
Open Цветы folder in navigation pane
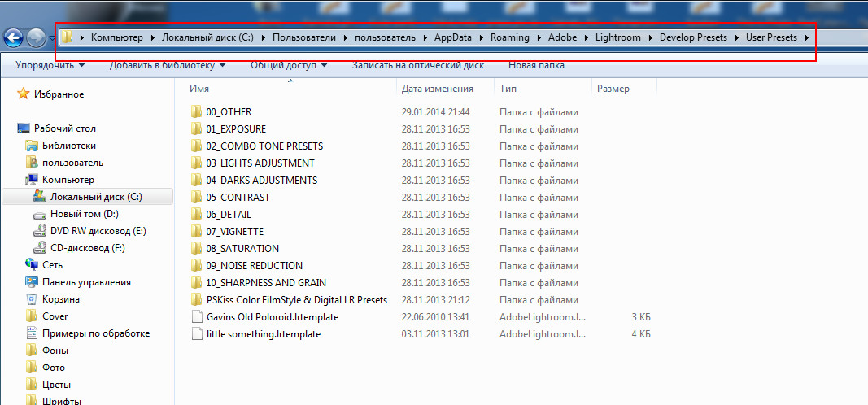pyautogui.click(x=56, y=385)
